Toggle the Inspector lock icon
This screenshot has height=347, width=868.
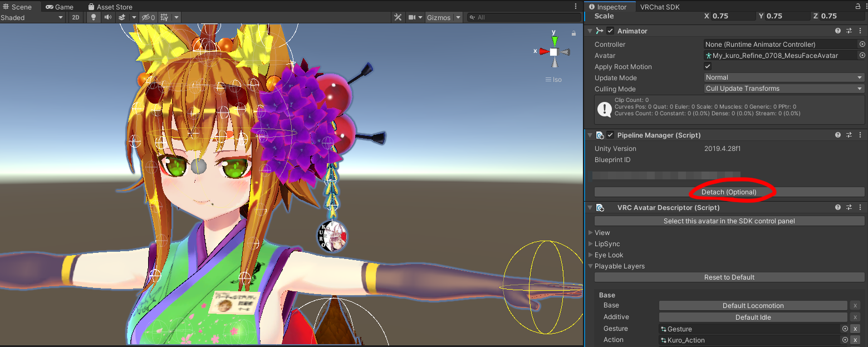pos(857,7)
